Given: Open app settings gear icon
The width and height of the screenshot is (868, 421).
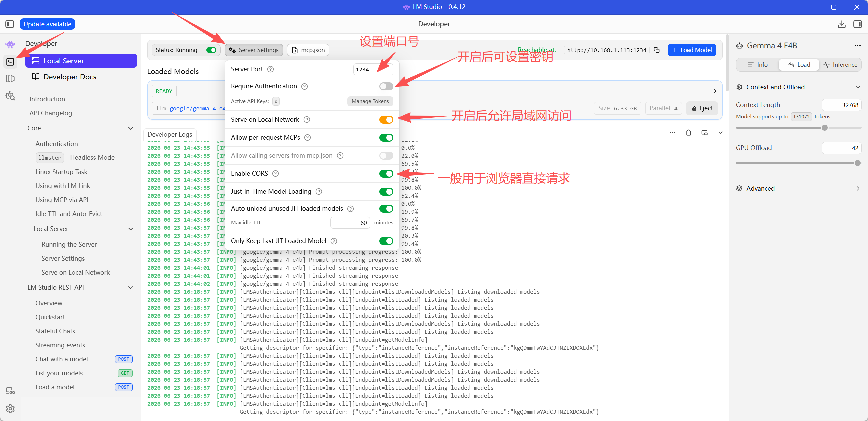Looking at the screenshot, I should (x=10, y=408).
